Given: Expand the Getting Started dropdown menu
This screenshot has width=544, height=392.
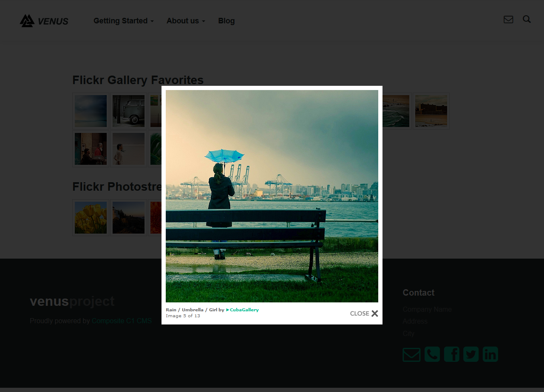Looking at the screenshot, I should pyautogui.click(x=123, y=21).
